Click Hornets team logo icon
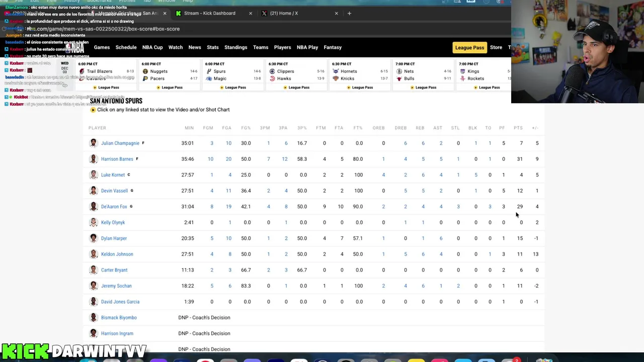The height and width of the screenshot is (362, 644). (336, 71)
